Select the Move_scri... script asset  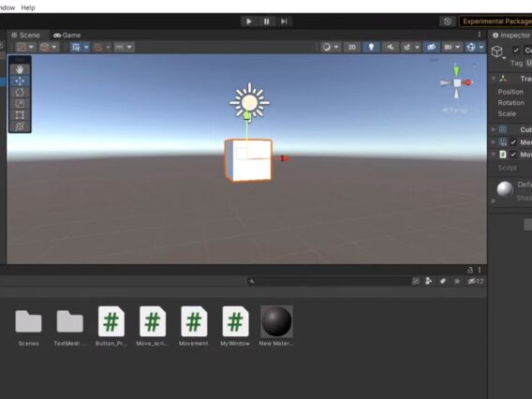[x=153, y=327]
